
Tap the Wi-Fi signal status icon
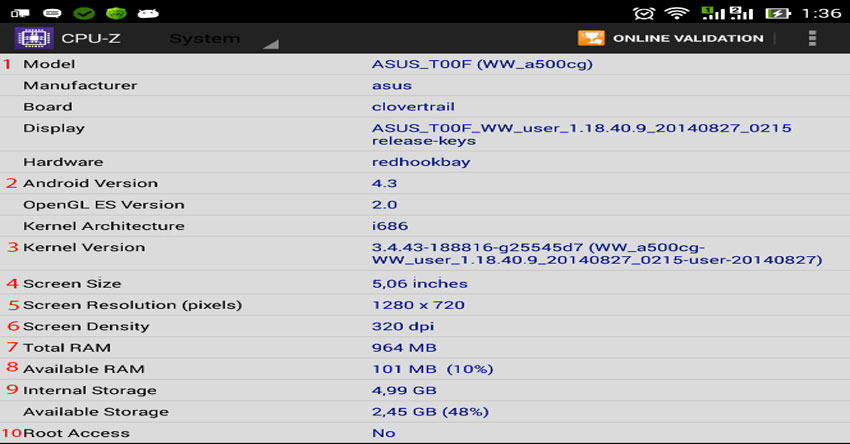pyautogui.click(x=677, y=12)
